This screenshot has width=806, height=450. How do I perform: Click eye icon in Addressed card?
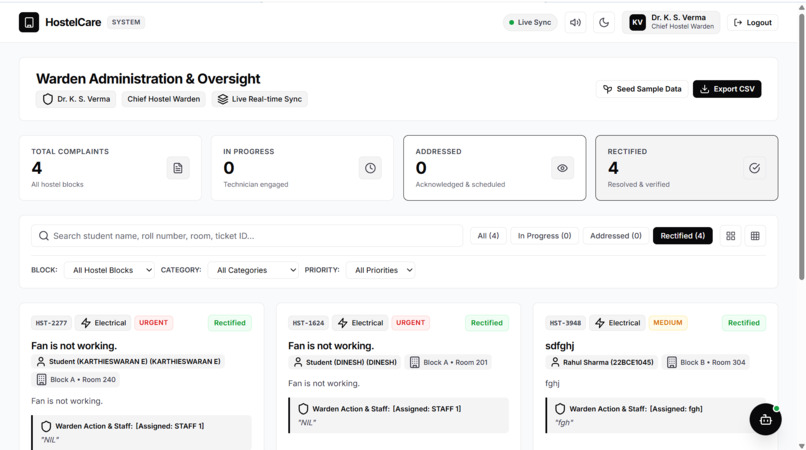pyautogui.click(x=562, y=168)
